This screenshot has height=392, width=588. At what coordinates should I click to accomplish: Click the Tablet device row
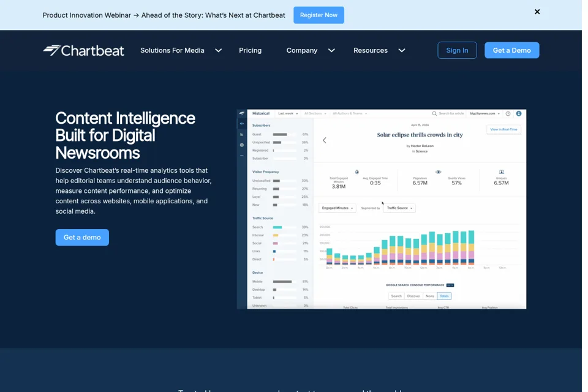pos(280,298)
